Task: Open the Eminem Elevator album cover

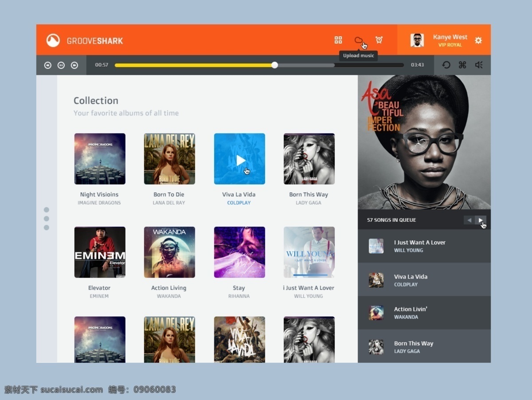Action: [x=100, y=252]
